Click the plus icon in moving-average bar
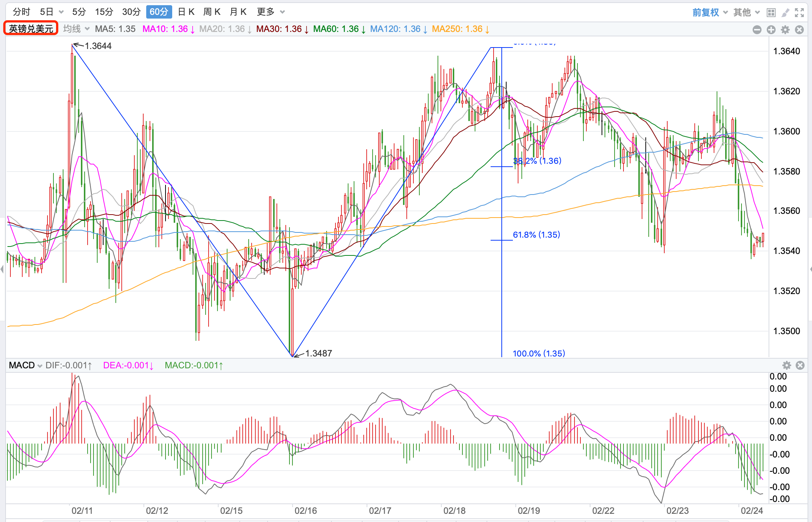Screen dimensions: 812x522 coord(771,30)
